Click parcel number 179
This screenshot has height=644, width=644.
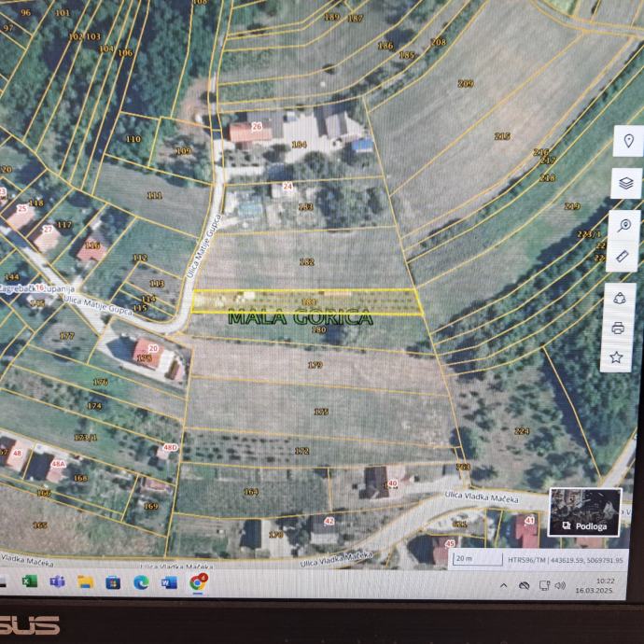click(315, 365)
